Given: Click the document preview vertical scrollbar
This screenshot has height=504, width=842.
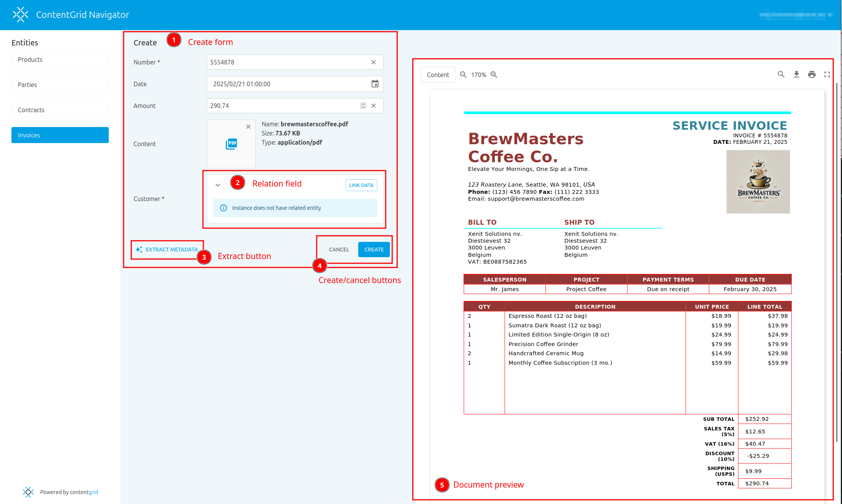Looking at the screenshot, I should 837,263.
